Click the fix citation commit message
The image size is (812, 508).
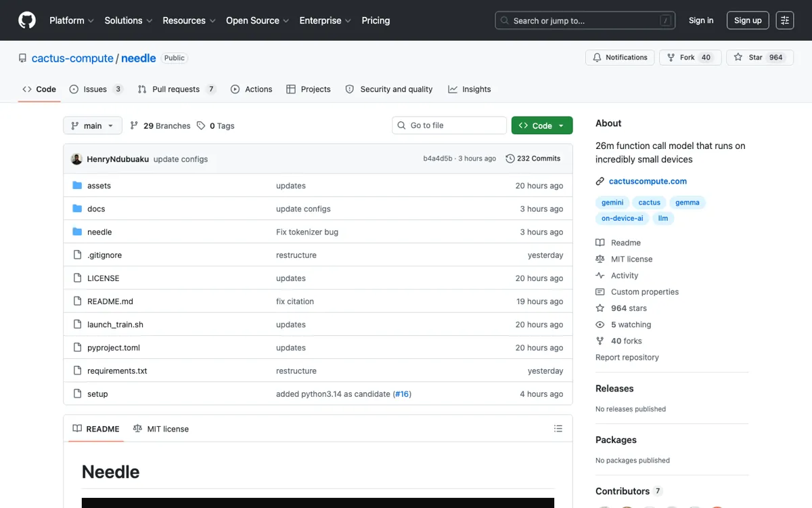click(295, 301)
